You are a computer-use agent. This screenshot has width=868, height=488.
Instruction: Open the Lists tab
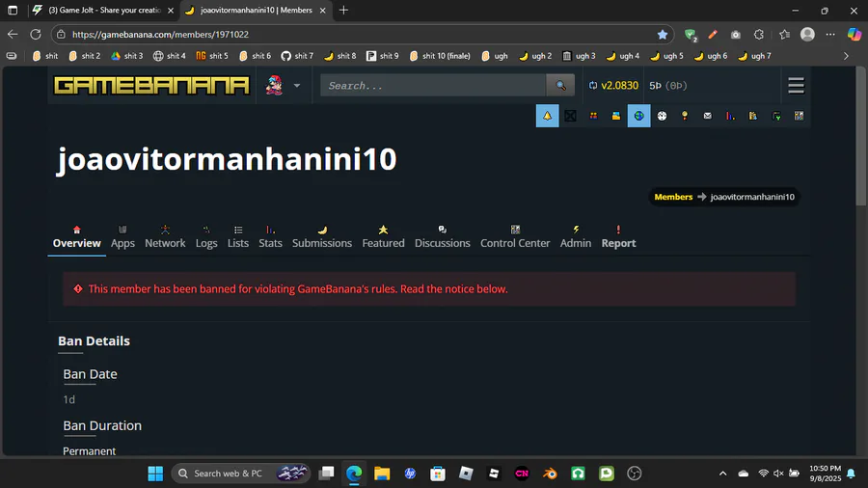(238, 237)
